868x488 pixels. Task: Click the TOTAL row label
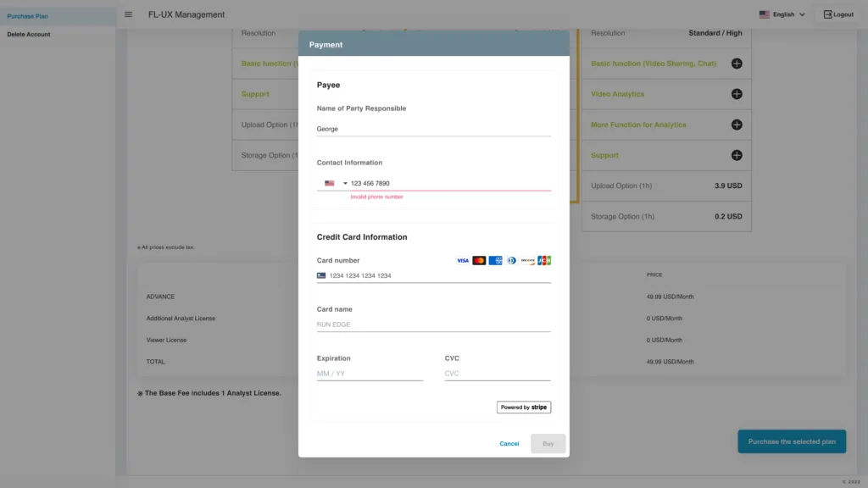coord(156,362)
